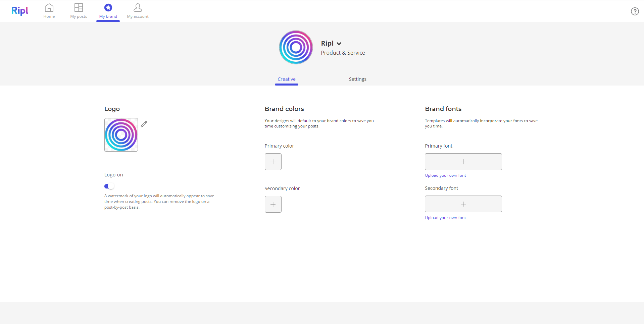The image size is (644, 324).
Task: Click the circular brand avatar image
Action: click(295, 47)
